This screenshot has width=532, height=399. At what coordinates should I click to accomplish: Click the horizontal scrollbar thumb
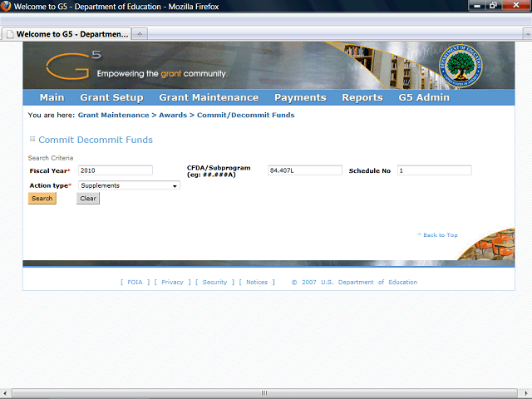[x=264, y=393]
